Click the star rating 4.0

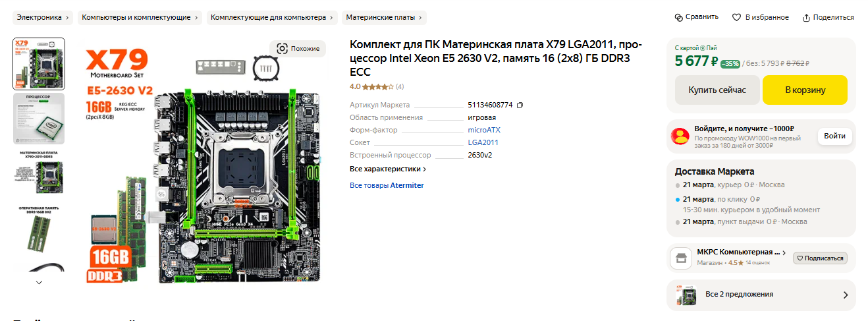371,86
